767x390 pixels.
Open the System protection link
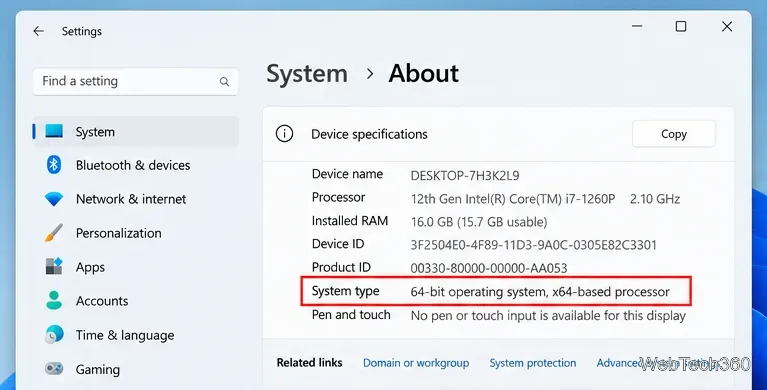point(533,363)
